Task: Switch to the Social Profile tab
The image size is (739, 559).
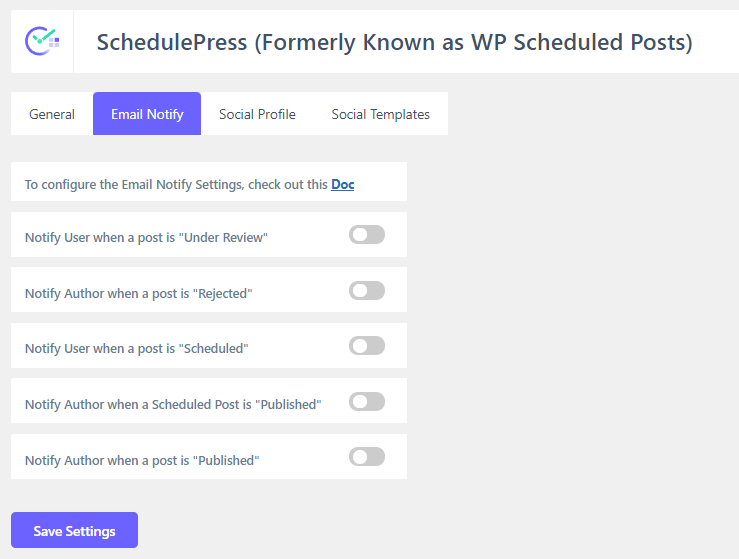Action: 257,114
